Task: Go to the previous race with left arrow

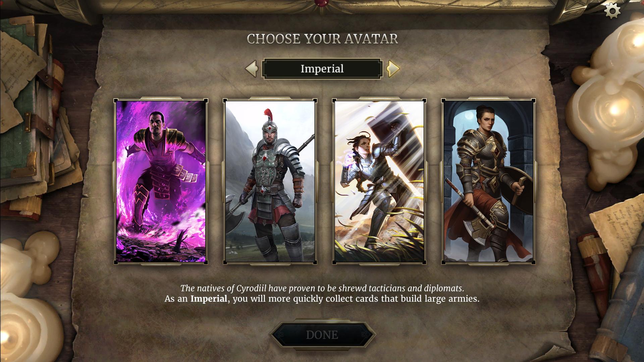Action: tap(251, 69)
